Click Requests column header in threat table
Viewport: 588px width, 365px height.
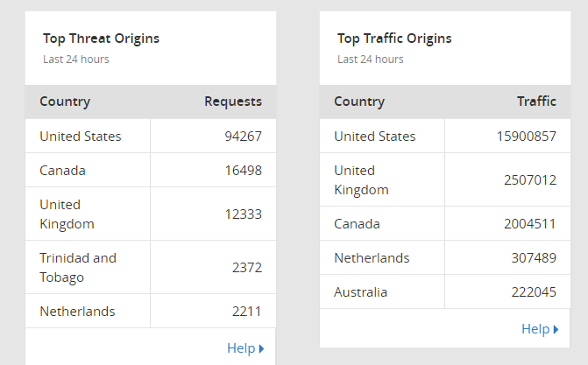tap(233, 102)
